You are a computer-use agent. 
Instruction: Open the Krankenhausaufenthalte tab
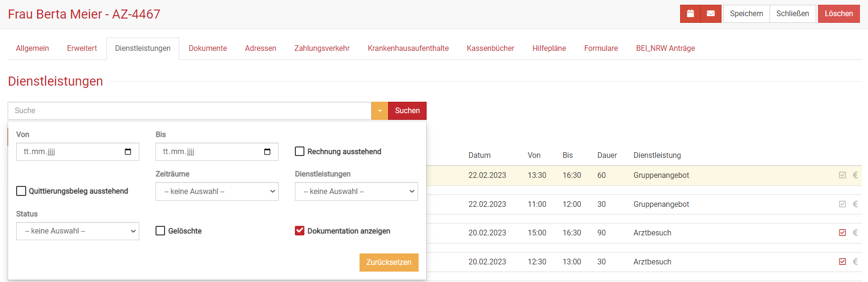(x=408, y=49)
